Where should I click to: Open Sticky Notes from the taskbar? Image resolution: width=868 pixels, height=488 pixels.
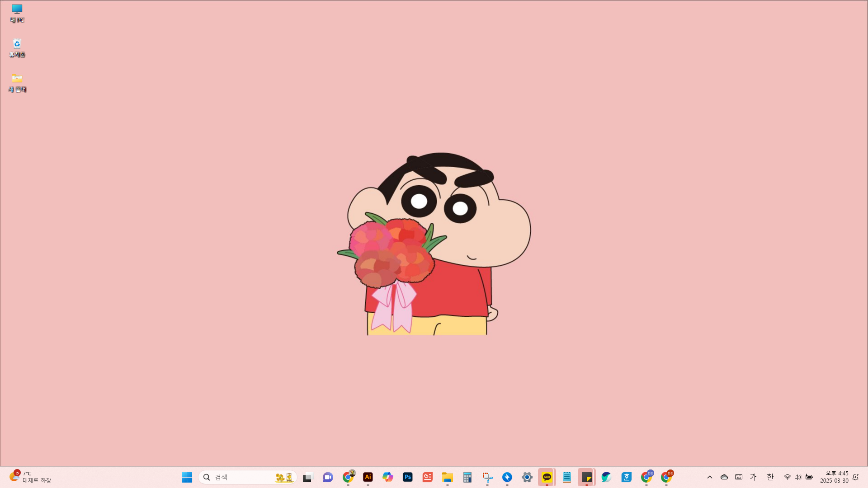click(x=587, y=477)
